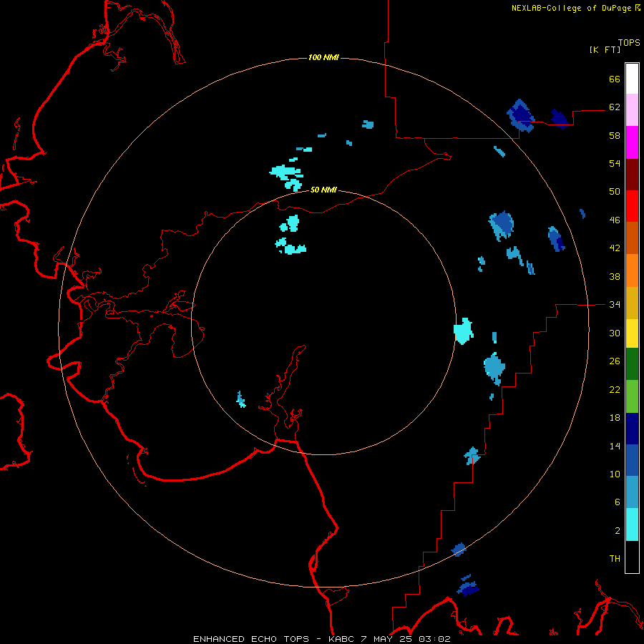The width and height of the screenshot is (644, 644).
Task: Select the medium blue legend band
Action: click(632, 460)
